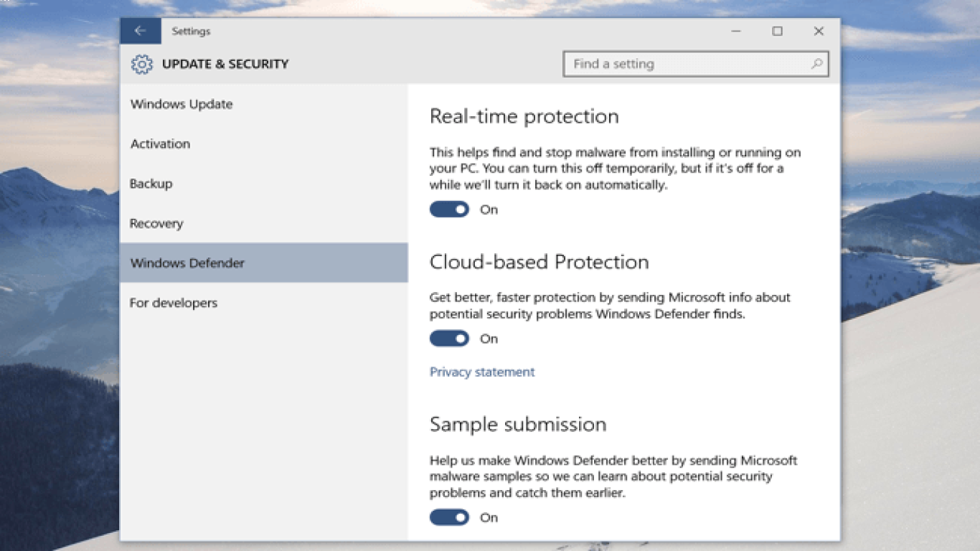Image resolution: width=980 pixels, height=551 pixels.
Task: Open the Recovery section
Action: pyautogui.click(x=264, y=223)
